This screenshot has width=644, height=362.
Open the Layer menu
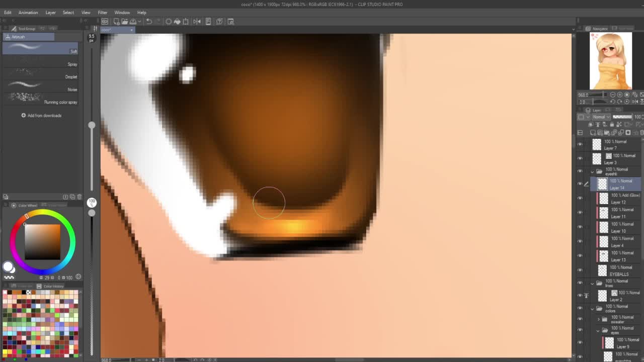click(50, 13)
